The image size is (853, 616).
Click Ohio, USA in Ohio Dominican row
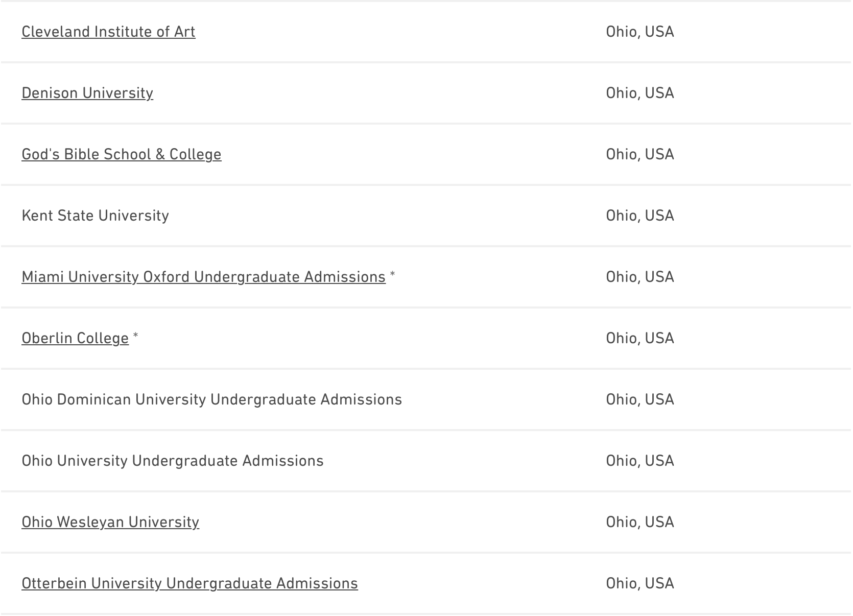coord(640,399)
